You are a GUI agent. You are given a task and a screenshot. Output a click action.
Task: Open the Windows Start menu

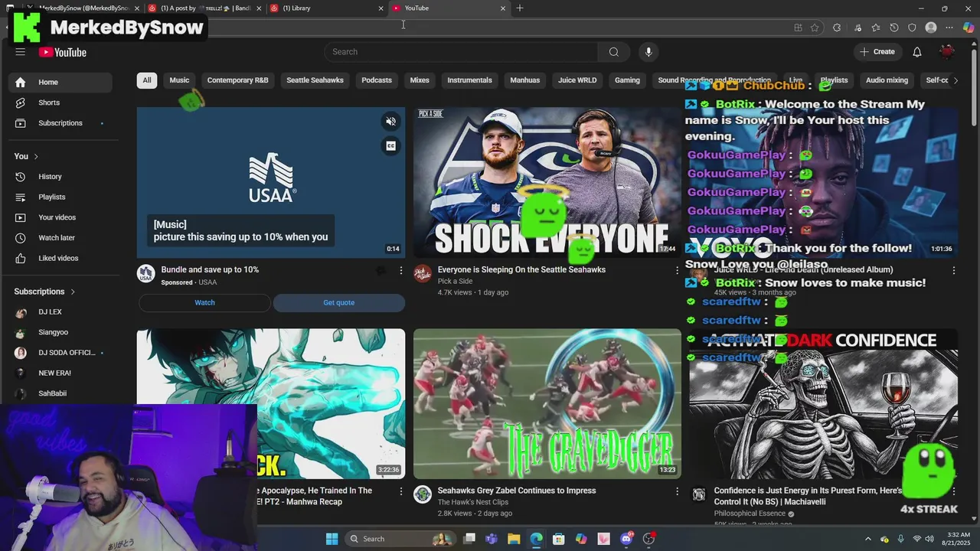[332, 539]
